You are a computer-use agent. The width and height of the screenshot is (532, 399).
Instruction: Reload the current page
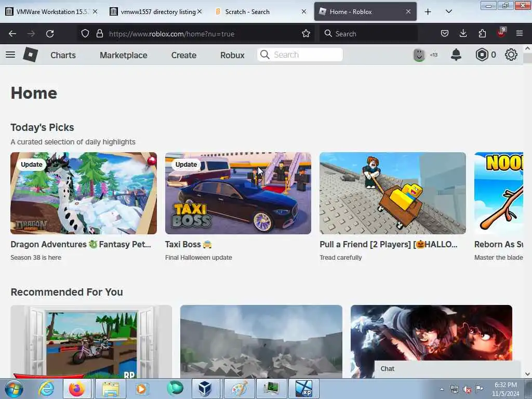coord(50,34)
